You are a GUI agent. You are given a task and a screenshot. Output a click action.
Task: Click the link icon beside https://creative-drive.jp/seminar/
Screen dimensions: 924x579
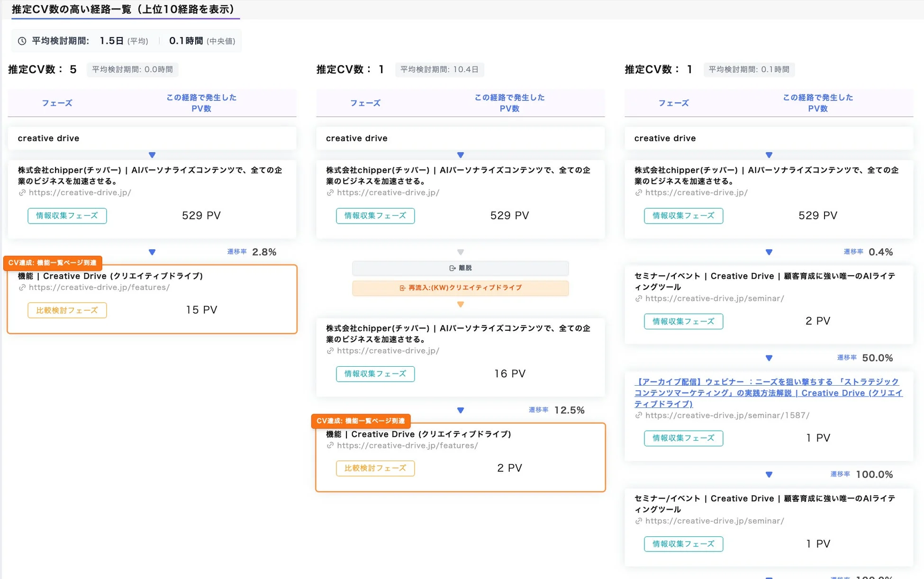coord(638,299)
